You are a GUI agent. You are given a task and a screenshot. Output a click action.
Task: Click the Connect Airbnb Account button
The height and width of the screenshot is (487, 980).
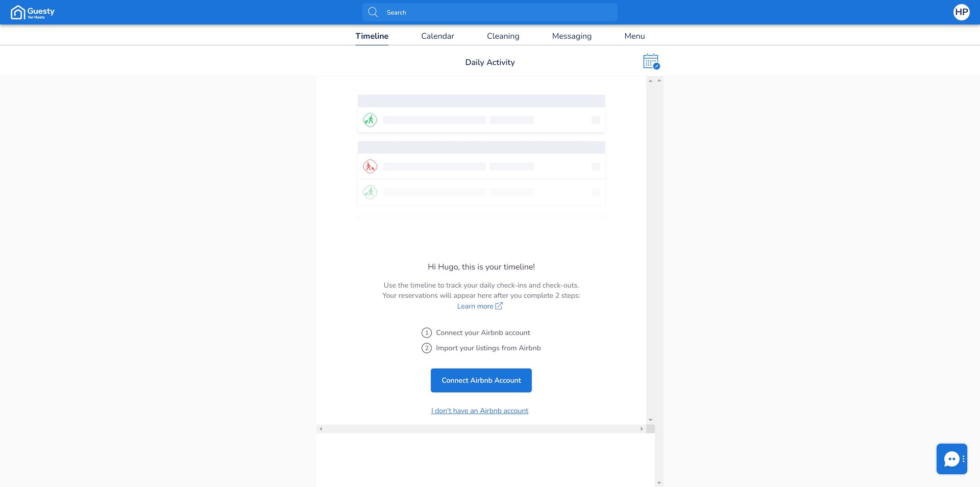pos(481,380)
